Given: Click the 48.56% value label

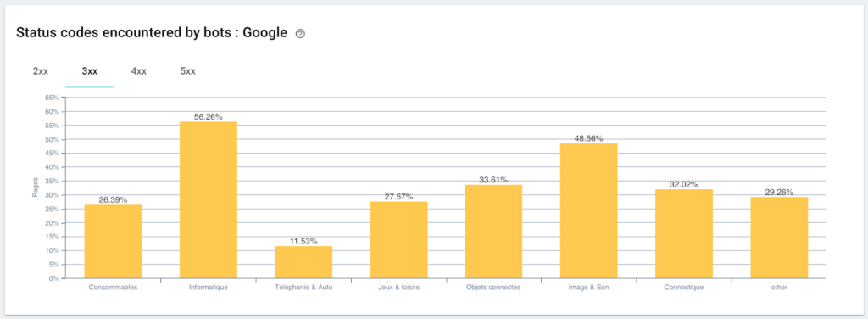Looking at the screenshot, I should coord(588,138).
